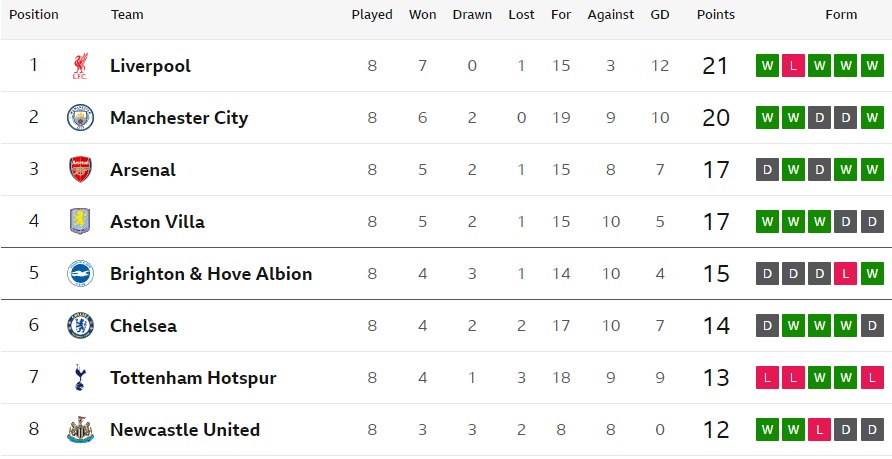Click the Brighton & Hove Albion badge
The width and height of the screenshot is (892, 459).
pyautogui.click(x=80, y=274)
